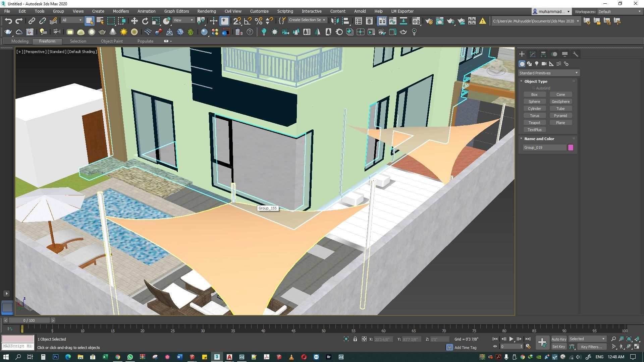This screenshot has width=644, height=362.
Task: Open the selection filter All dropdown
Action: (72, 20)
